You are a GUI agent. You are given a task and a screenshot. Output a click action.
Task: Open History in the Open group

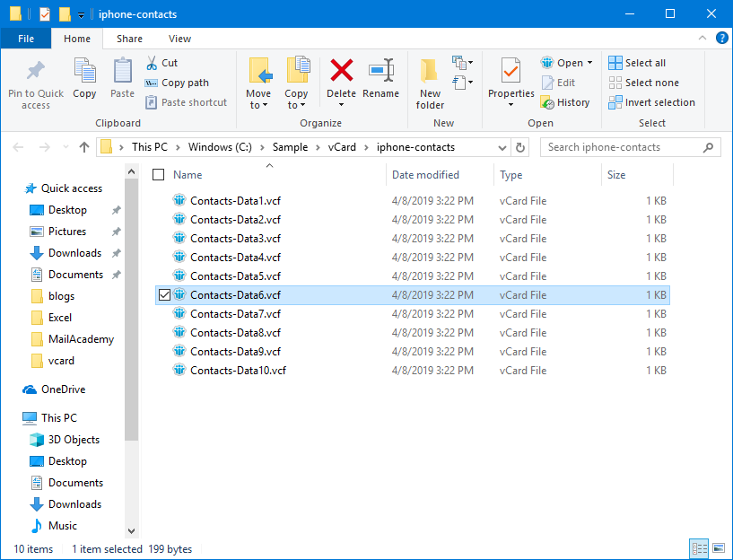(x=565, y=102)
